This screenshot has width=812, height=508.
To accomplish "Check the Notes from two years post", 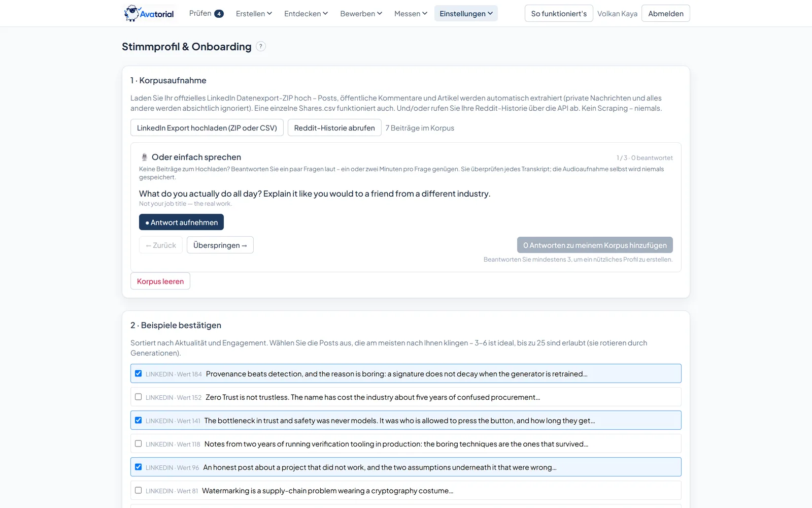I will tap(138, 443).
